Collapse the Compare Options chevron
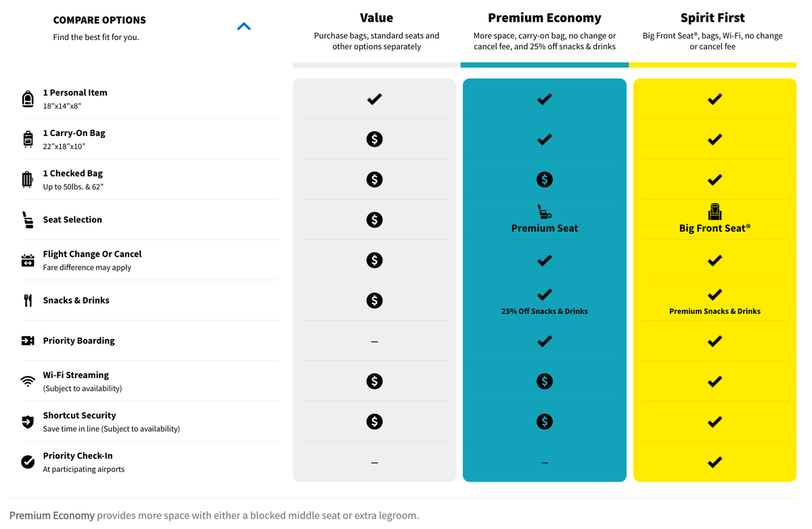 (x=244, y=27)
